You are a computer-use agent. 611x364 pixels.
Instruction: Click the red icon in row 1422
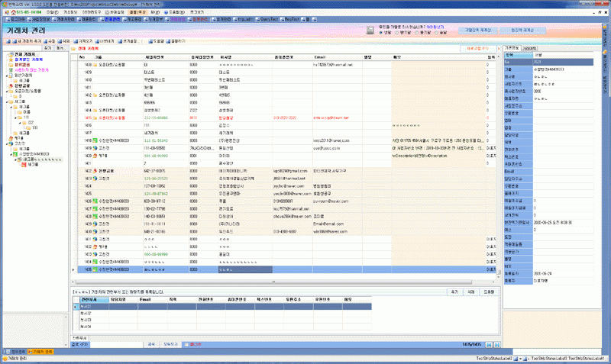95,171
